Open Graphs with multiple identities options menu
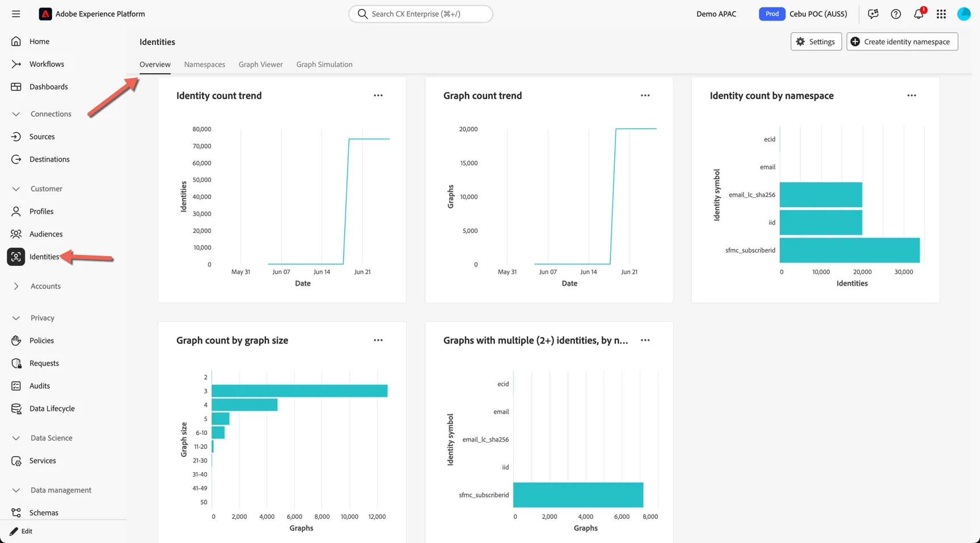 pos(645,340)
